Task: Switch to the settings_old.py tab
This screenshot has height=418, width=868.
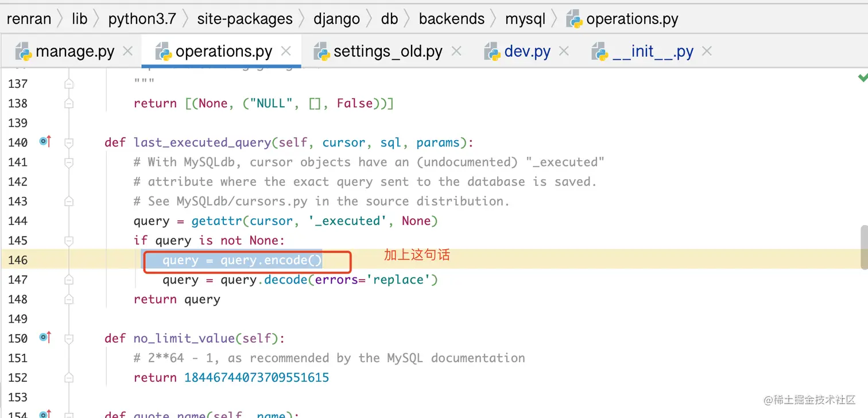Action: coord(388,52)
